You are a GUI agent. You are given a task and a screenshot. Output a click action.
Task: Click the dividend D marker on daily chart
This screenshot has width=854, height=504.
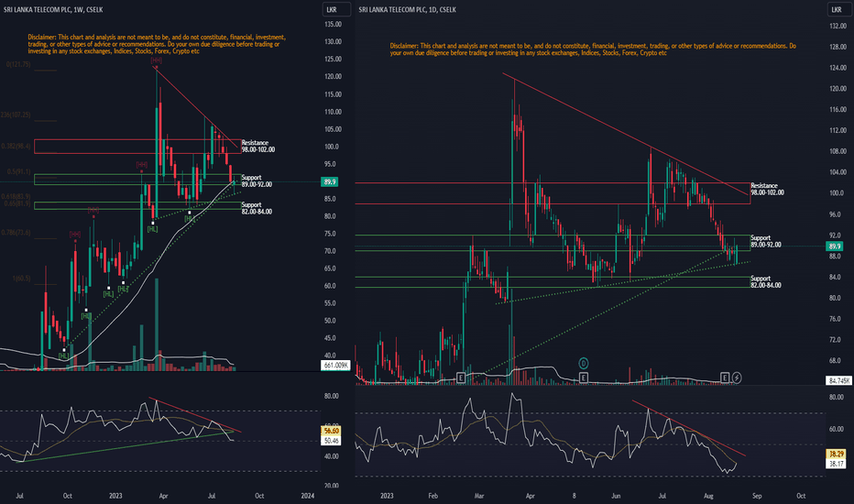(x=584, y=363)
